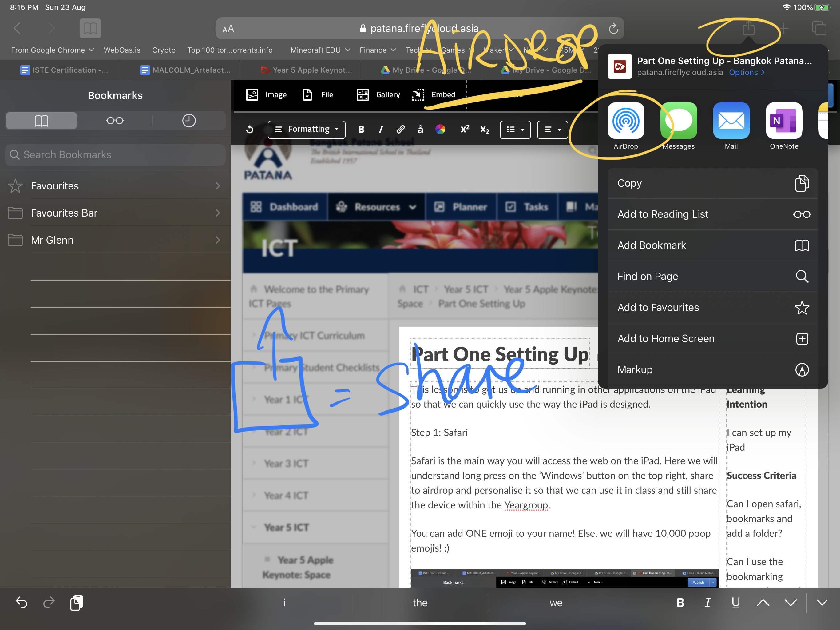This screenshot has height=630, width=840.
Task: Switch to the Reading List glasses tab
Action: [x=115, y=121]
